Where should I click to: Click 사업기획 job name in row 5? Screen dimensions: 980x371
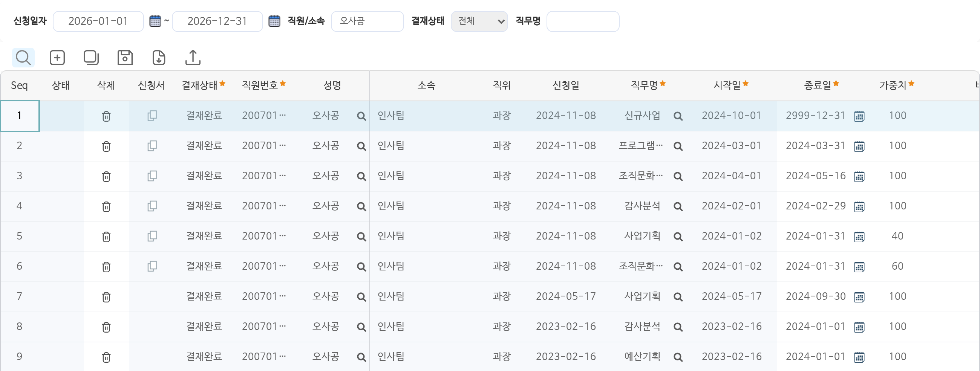642,236
